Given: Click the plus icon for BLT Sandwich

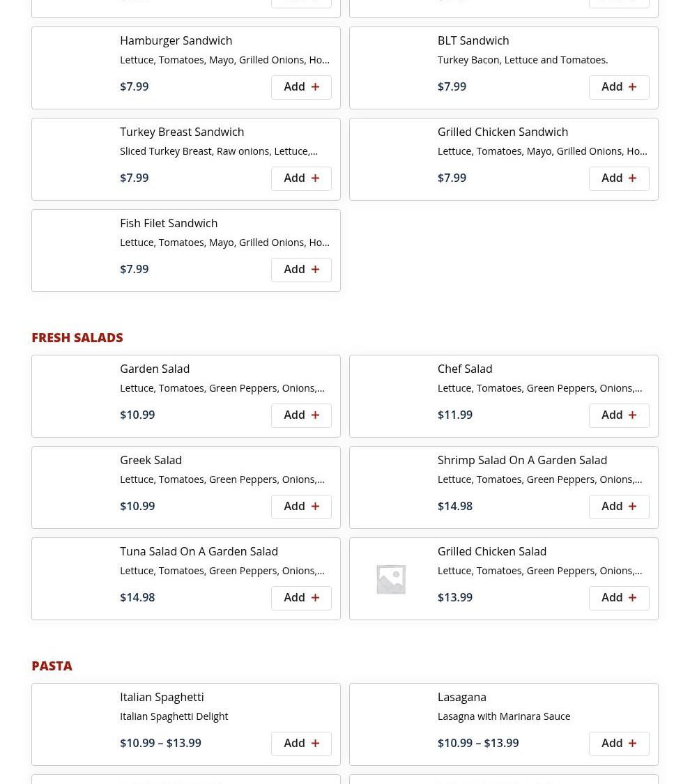Looking at the screenshot, I should pos(632,87).
